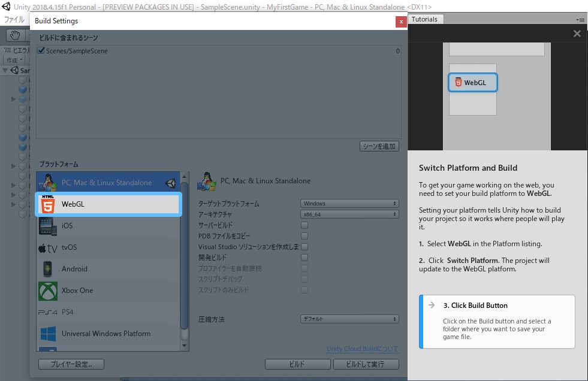Select the WebGL platform HTML5 icon
588x381 pixels.
point(47,204)
